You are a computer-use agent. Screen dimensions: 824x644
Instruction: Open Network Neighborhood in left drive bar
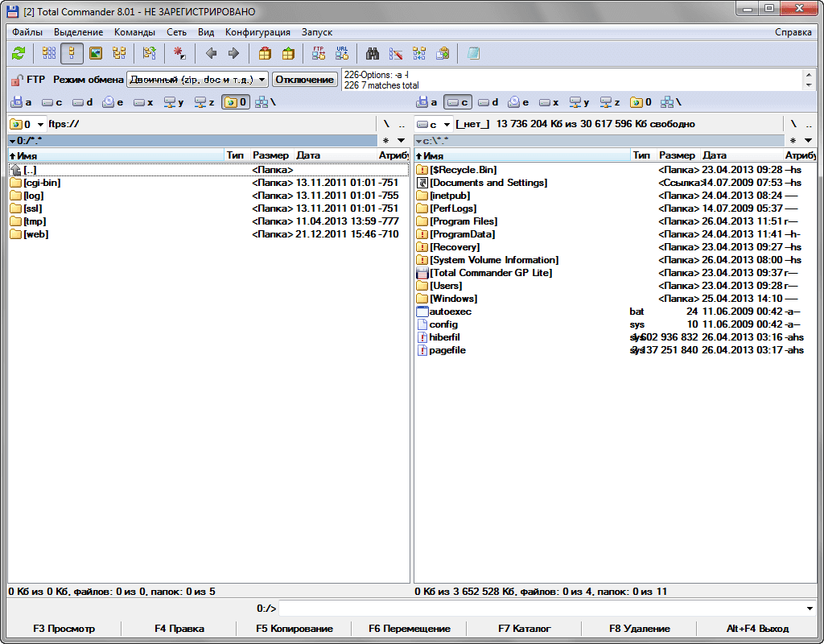point(266,102)
